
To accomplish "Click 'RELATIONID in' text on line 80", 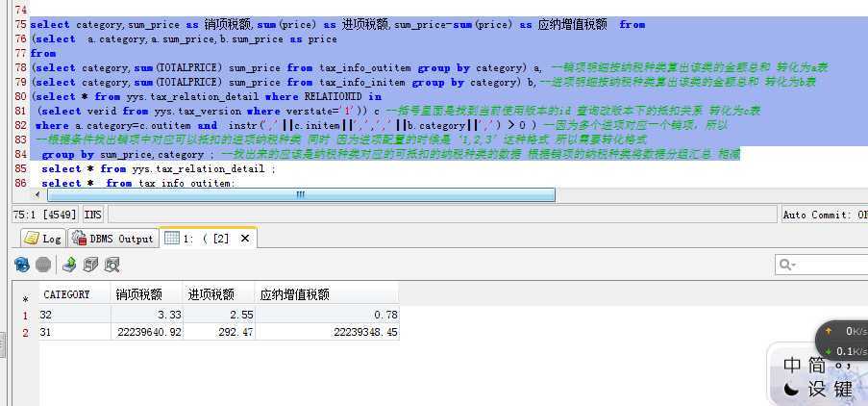I will coord(342,96).
